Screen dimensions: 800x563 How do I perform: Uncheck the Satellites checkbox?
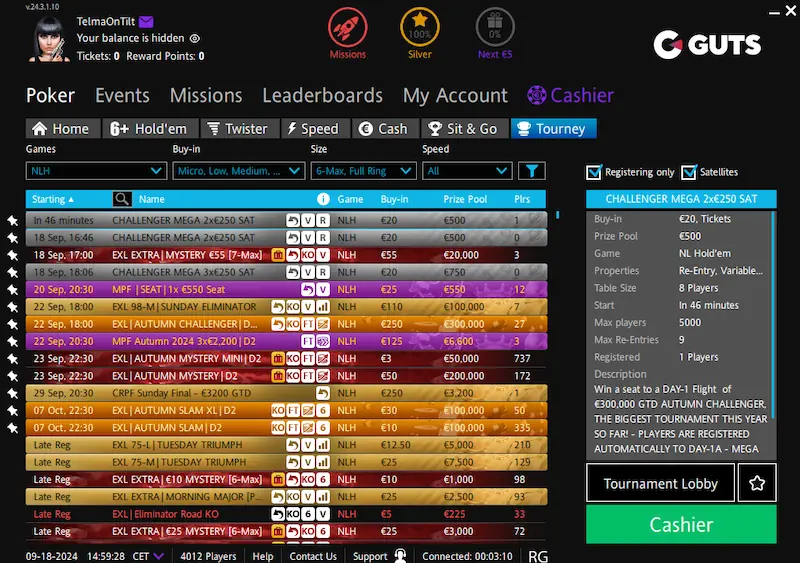pyautogui.click(x=689, y=172)
